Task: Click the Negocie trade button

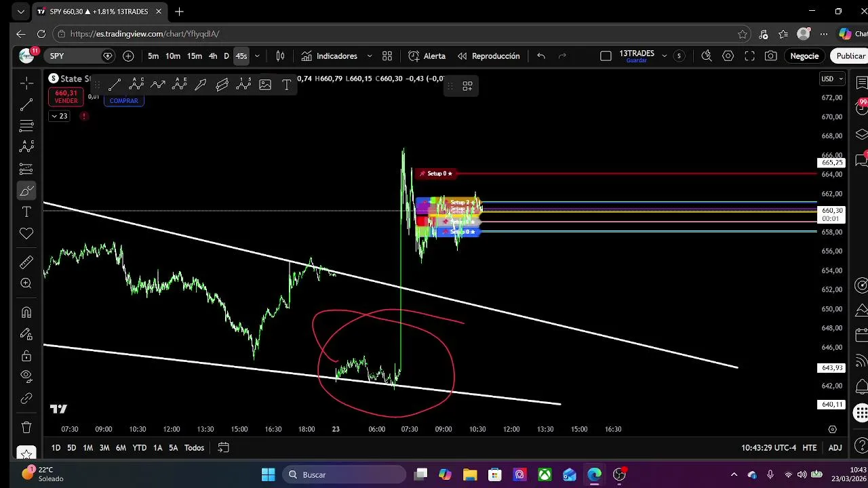Action: pos(804,56)
